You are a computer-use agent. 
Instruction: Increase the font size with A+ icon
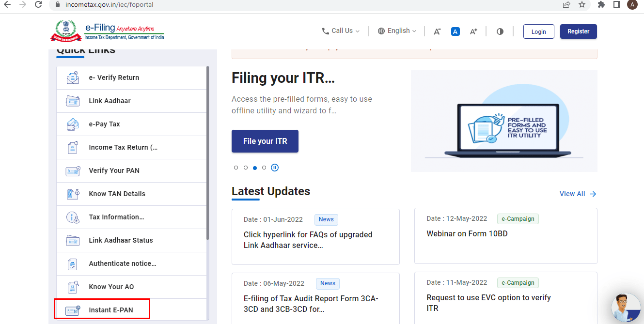473,31
